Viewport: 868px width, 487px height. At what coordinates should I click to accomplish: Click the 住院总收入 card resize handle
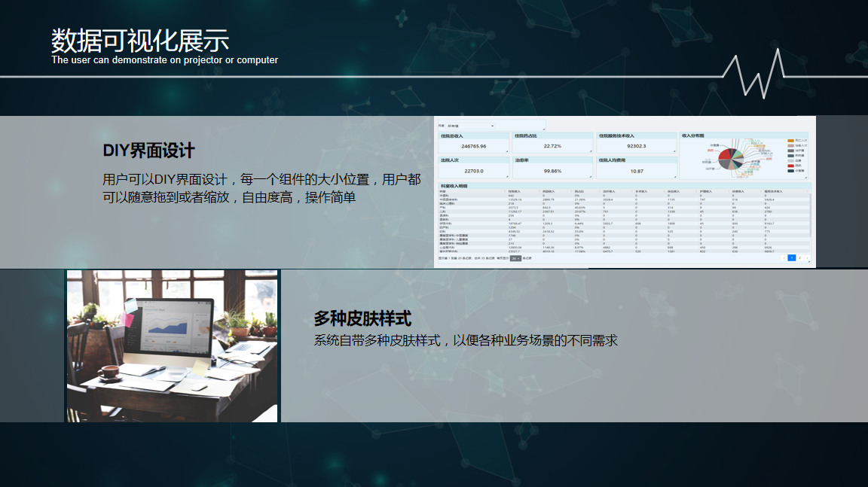(x=507, y=151)
